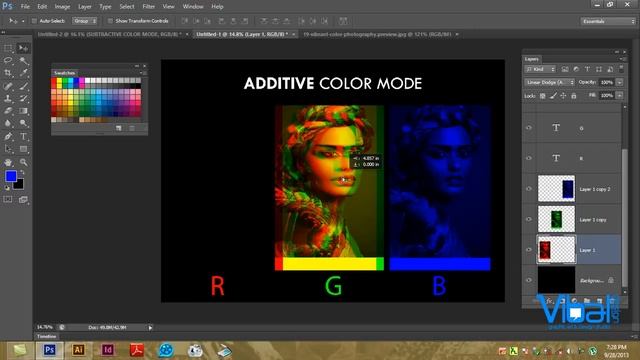The image size is (640, 360).
Task: Pick red swatch in Swatches panel
Action: tap(54, 81)
